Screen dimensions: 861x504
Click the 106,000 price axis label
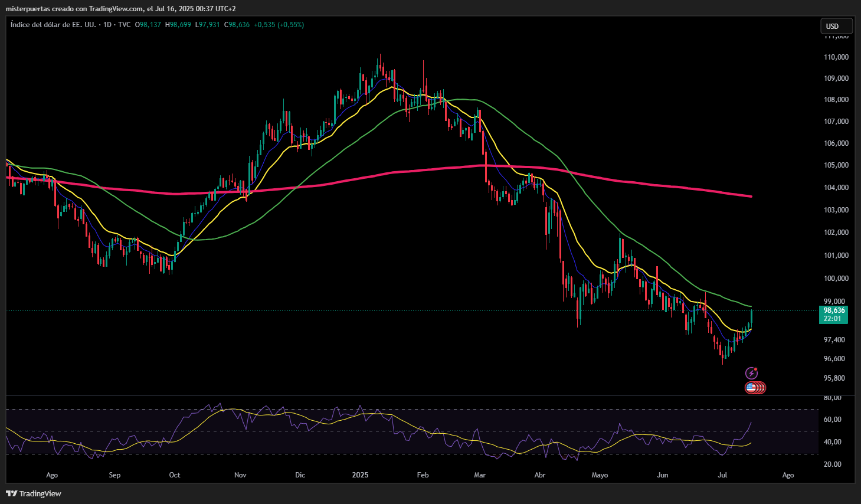pyautogui.click(x=836, y=143)
